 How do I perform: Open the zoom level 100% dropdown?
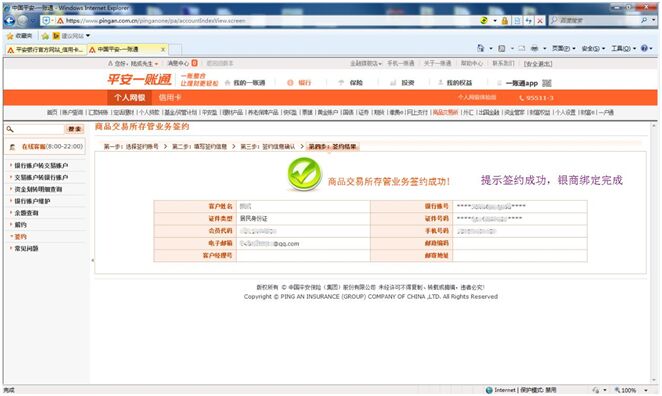[646, 390]
